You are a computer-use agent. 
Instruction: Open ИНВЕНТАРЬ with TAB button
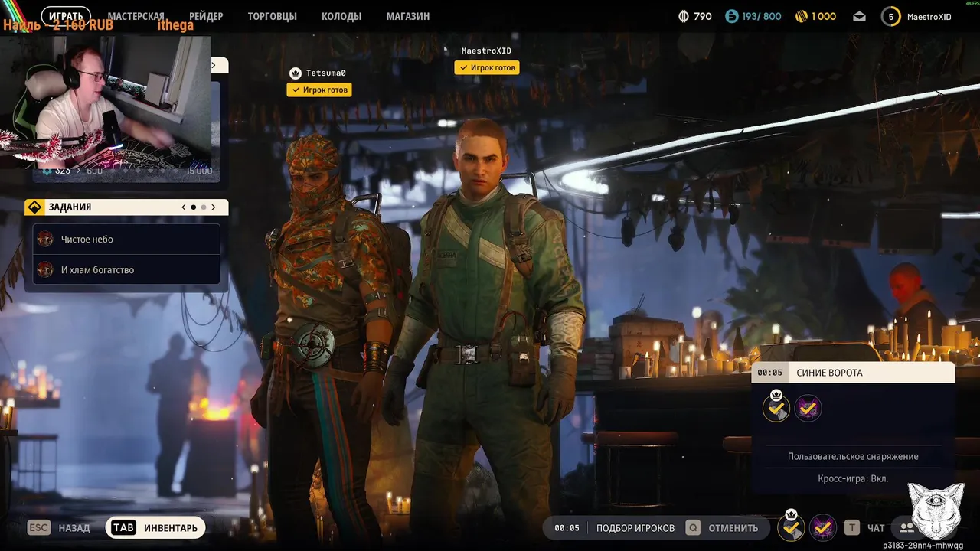[x=155, y=528]
